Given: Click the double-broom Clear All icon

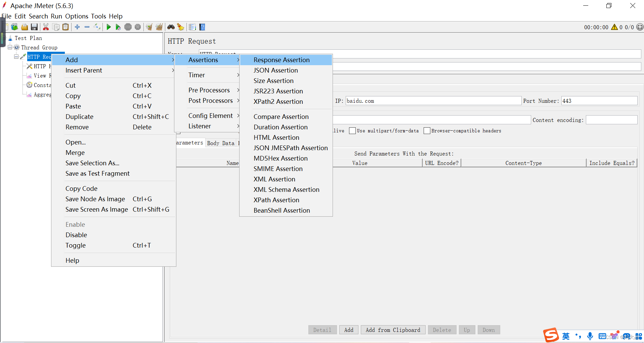Looking at the screenshot, I should pyautogui.click(x=159, y=27).
